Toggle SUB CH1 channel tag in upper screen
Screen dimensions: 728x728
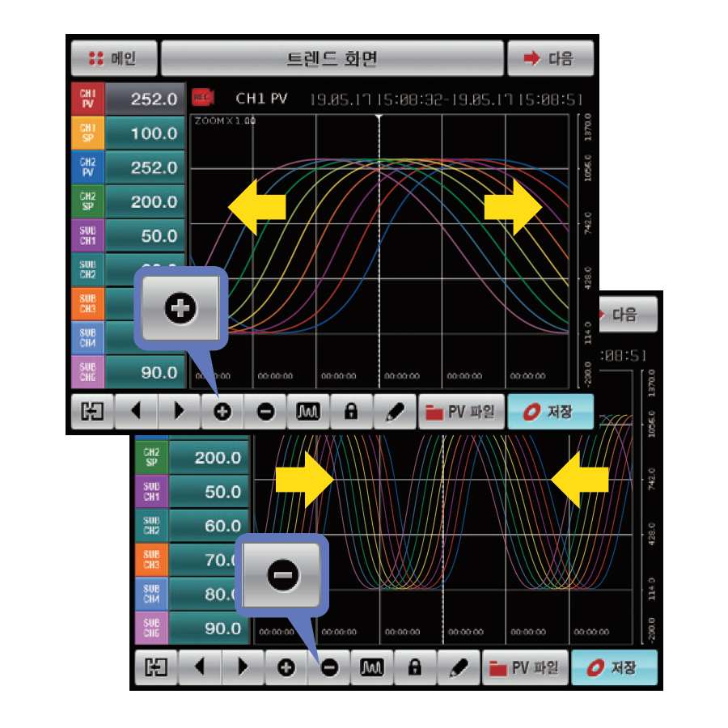tap(87, 235)
